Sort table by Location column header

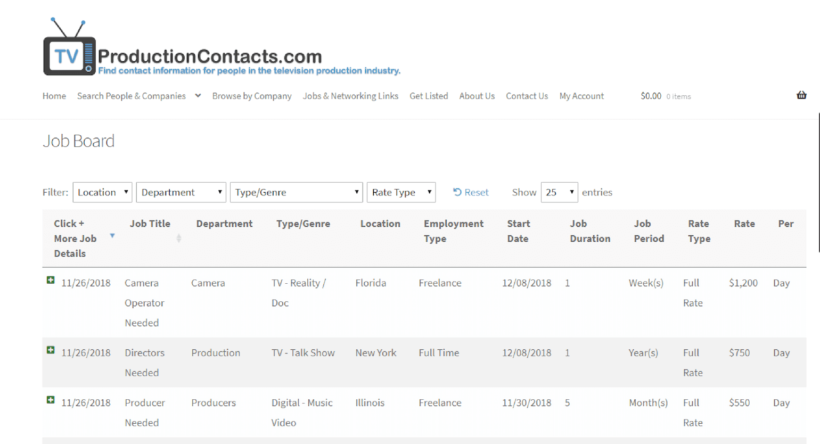click(380, 224)
